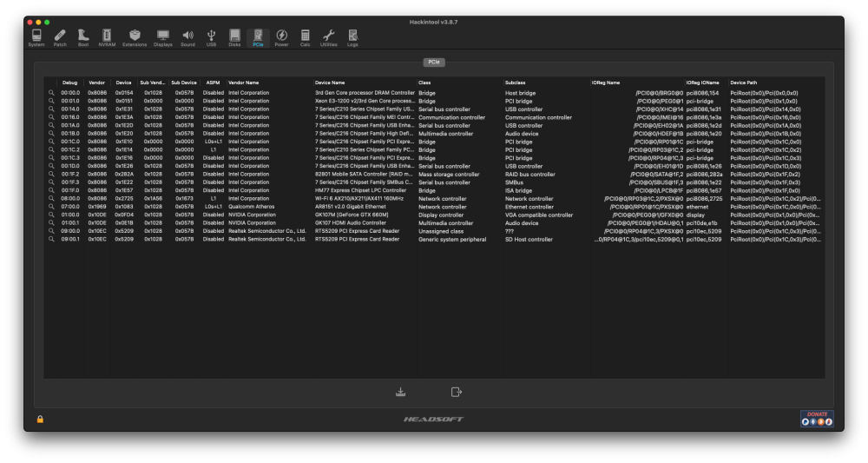The image size is (868, 463).
Task: Click the export PCIe list icon
Action: tap(457, 392)
